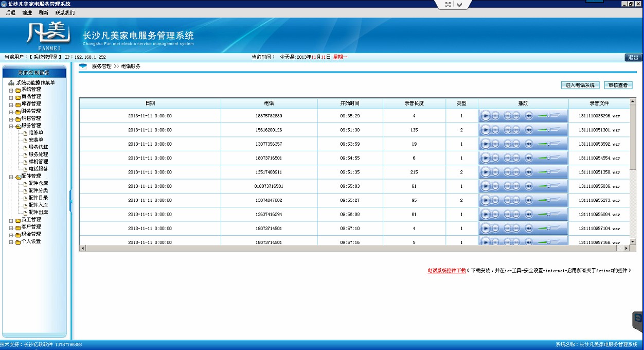
Task: Skip to next track in row 1311110951301.wav
Action: (516, 130)
